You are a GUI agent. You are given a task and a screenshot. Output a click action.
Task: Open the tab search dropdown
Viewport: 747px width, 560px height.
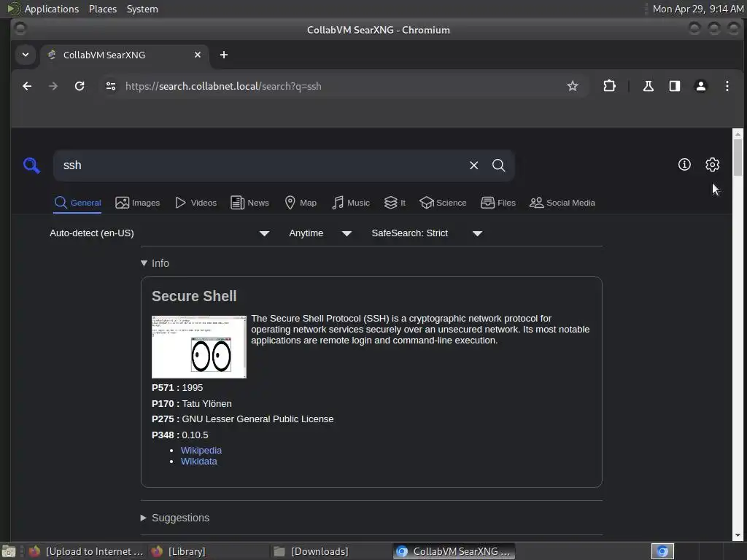(x=26, y=55)
